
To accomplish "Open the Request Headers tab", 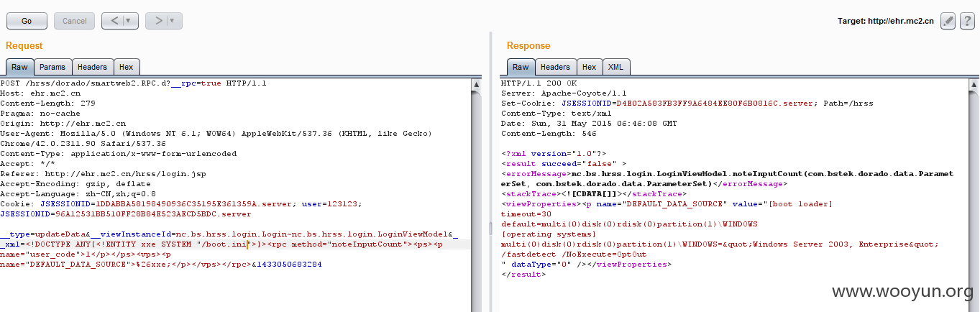I will pyautogui.click(x=92, y=67).
